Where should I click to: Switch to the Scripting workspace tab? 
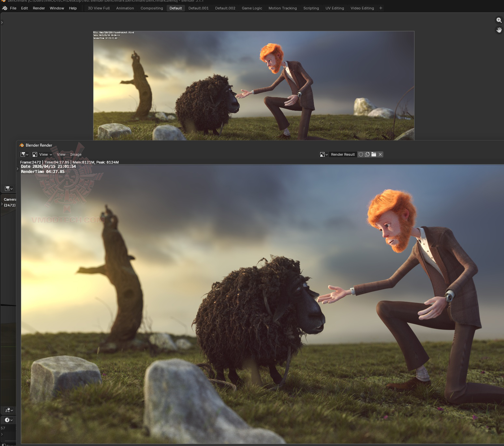(x=311, y=8)
